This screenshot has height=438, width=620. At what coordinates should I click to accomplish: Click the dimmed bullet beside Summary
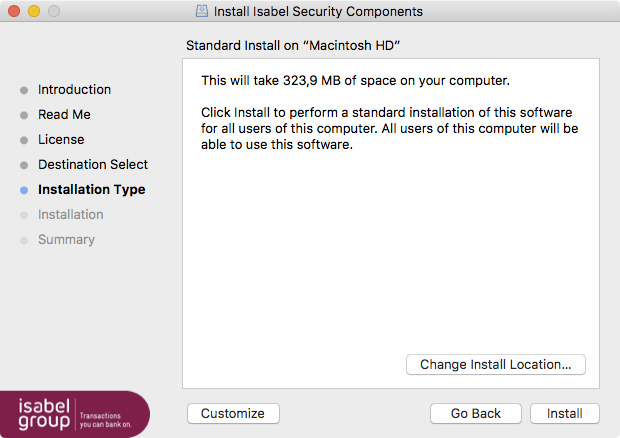point(24,240)
